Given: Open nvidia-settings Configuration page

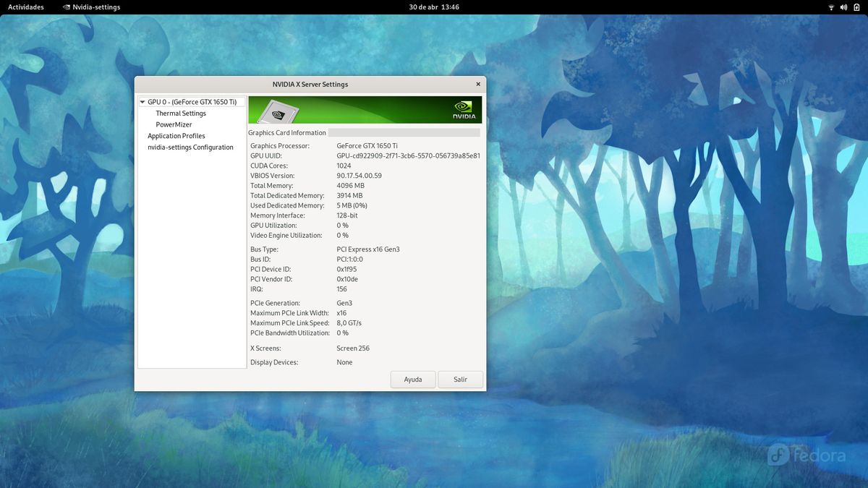Looking at the screenshot, I should tap(190, 147).
